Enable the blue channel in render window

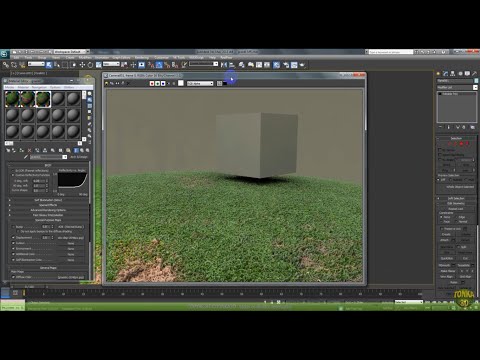click(x=163, y=83)
